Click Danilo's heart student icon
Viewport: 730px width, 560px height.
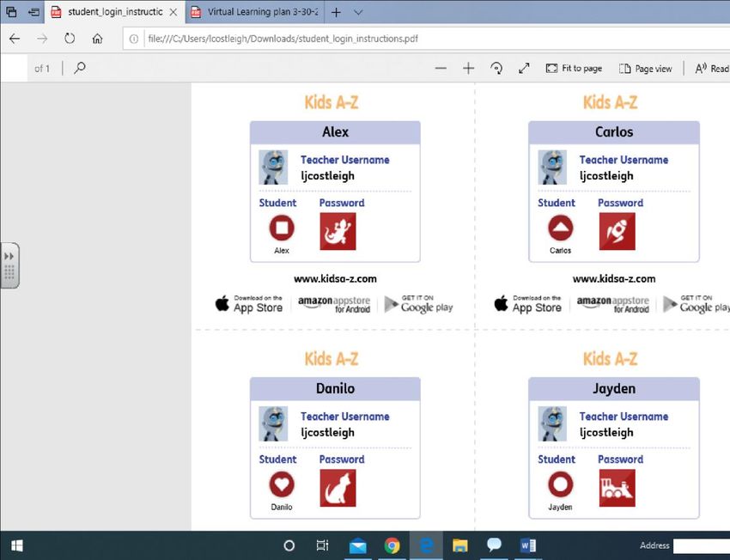coord(282,484)
